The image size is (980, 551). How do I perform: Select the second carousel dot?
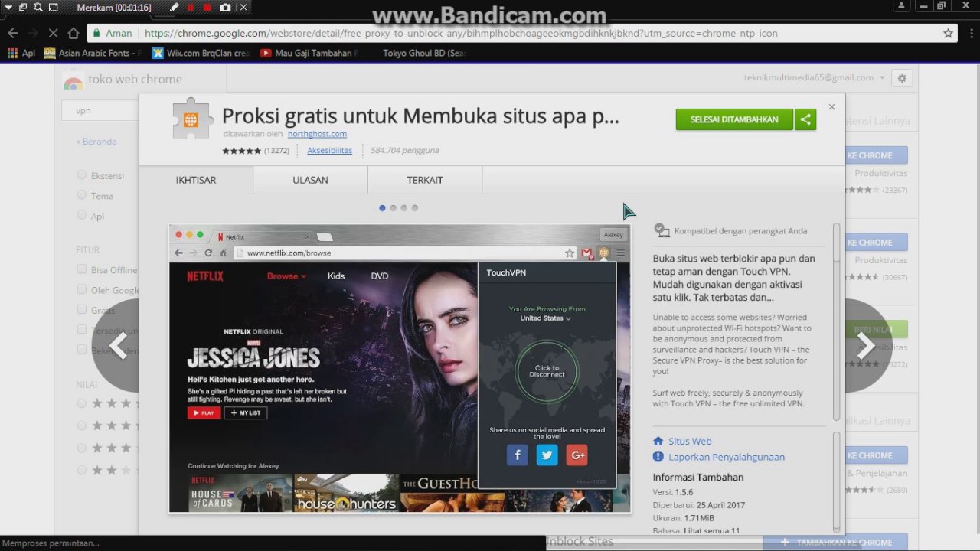point(393,208)
